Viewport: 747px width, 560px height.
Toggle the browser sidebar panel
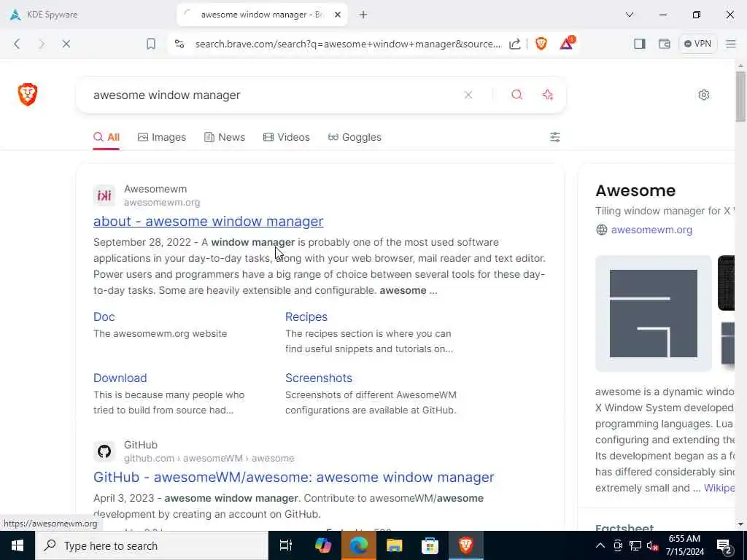(639, 44)
